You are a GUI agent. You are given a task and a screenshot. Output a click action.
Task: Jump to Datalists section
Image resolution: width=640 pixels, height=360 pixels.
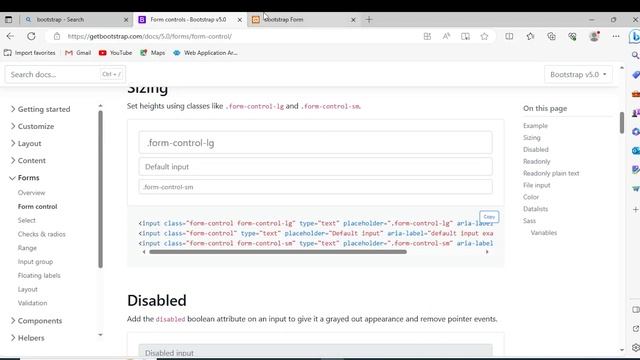point(536,209)
